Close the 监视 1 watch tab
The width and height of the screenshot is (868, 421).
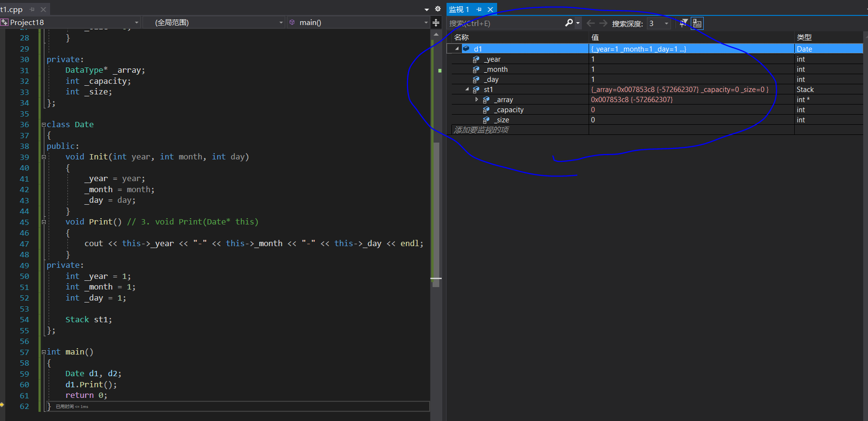tap(490, 10)
